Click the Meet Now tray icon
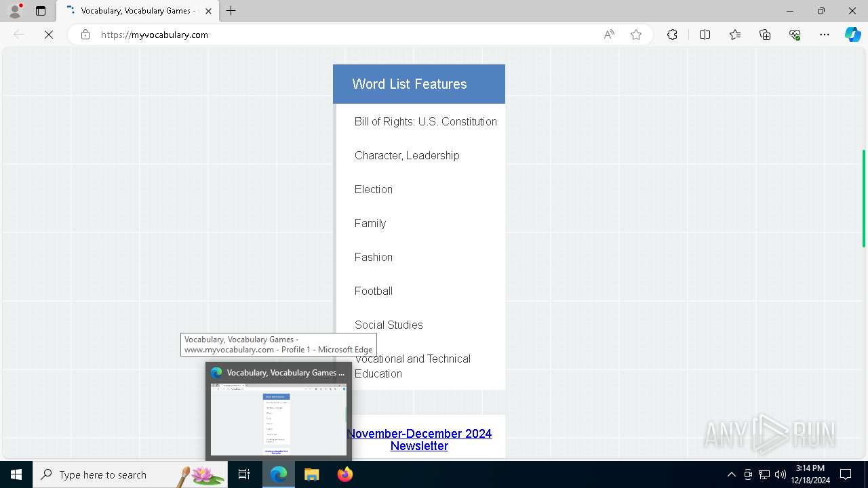Viewport: 868px width, 488px height. coord(748,474)
